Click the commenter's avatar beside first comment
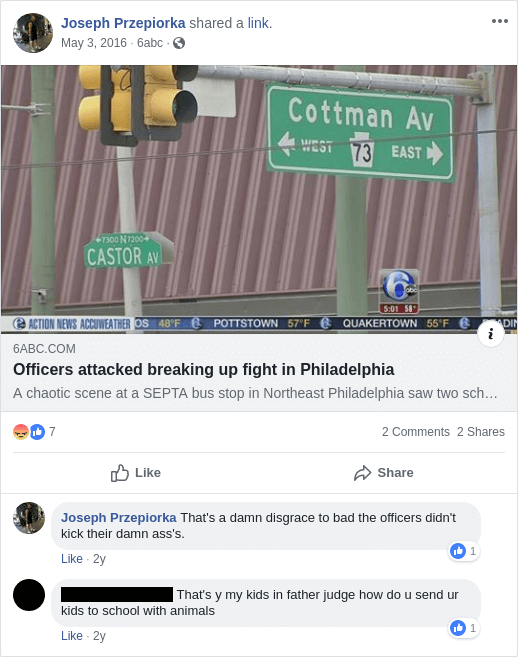The width and height of the screenshot is (518, 657). pos(29,518)
